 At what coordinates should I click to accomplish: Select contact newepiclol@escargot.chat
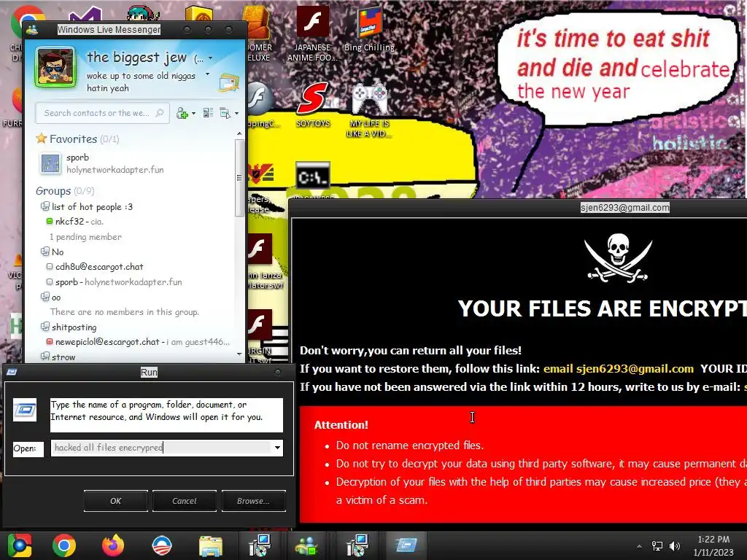point(138,342)
